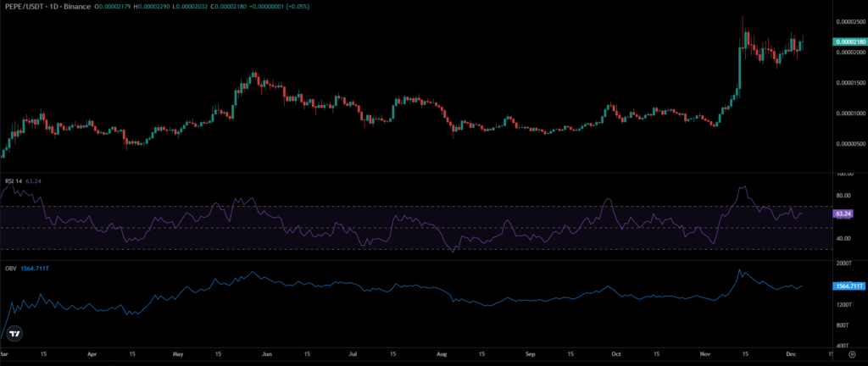
Task: Select the RSI 14 indicator label
Action: point(14,180)
